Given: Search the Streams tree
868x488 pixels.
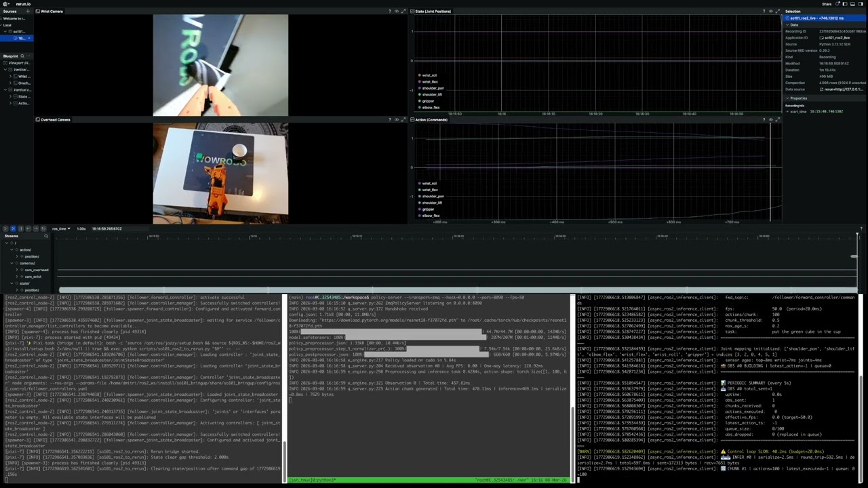Looking at the screenshot, I should tap(46, 236).
